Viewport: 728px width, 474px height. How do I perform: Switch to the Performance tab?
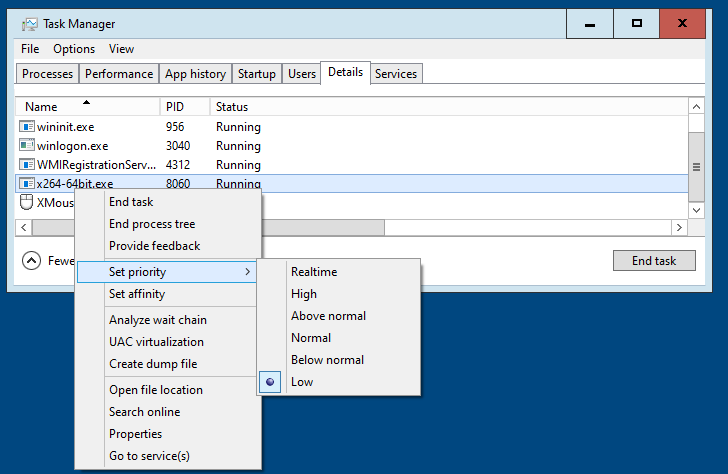pos(119,74)
